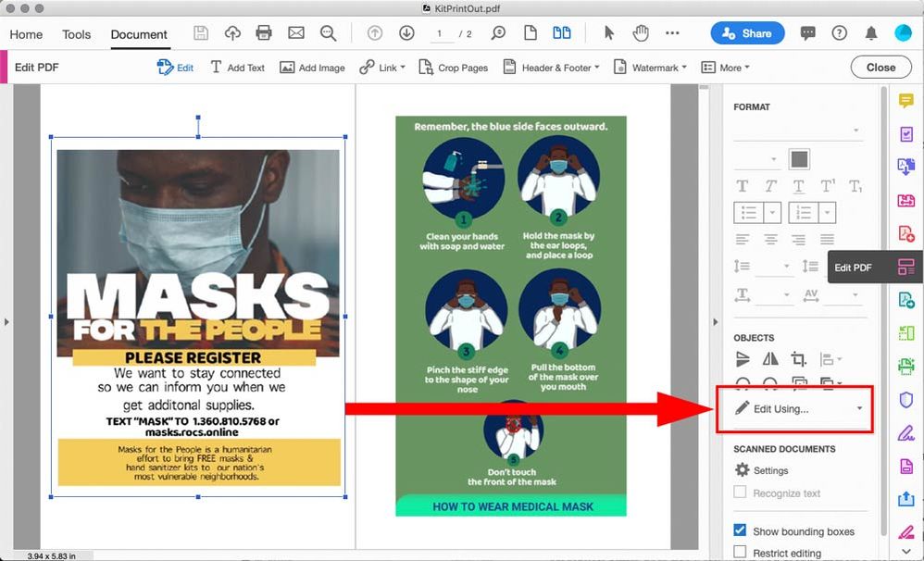Choose Add Text tool
Viewport: 924px width, 561px height.
tap(238, 68)
